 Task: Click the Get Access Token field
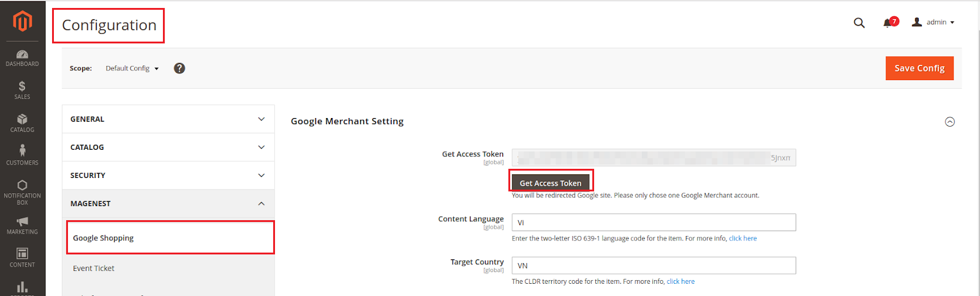654,158
